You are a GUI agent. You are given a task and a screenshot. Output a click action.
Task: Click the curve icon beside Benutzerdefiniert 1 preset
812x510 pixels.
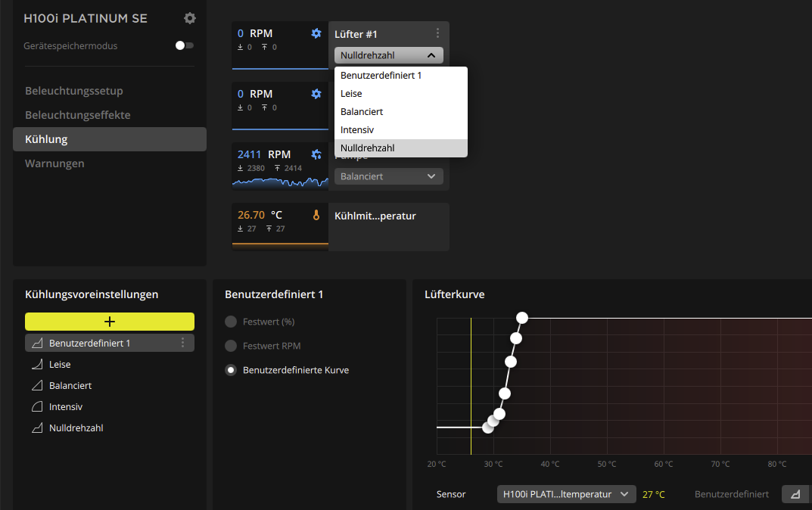(x=37, y=343)
